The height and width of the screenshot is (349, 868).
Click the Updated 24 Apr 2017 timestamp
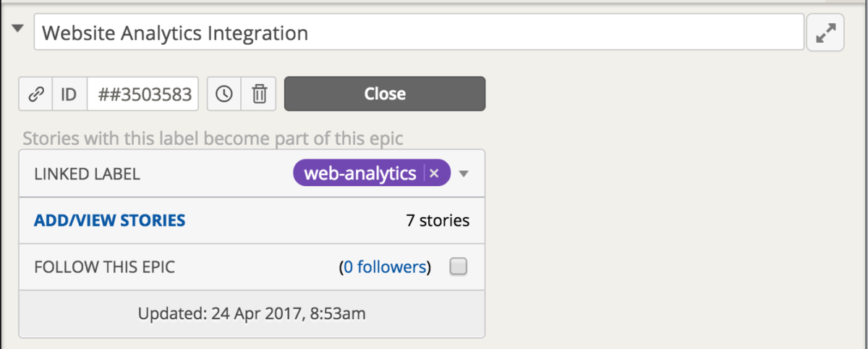click(x=252, y=314)
